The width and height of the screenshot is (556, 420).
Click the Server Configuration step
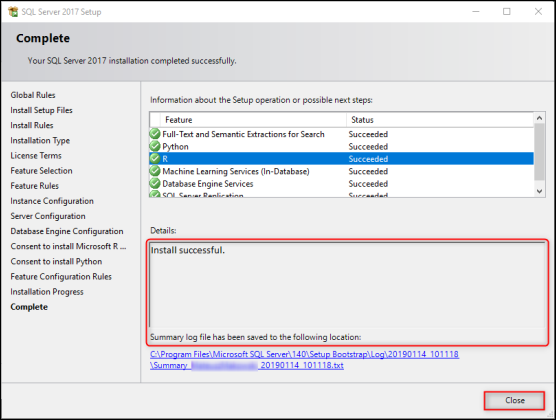pos(48,216)
